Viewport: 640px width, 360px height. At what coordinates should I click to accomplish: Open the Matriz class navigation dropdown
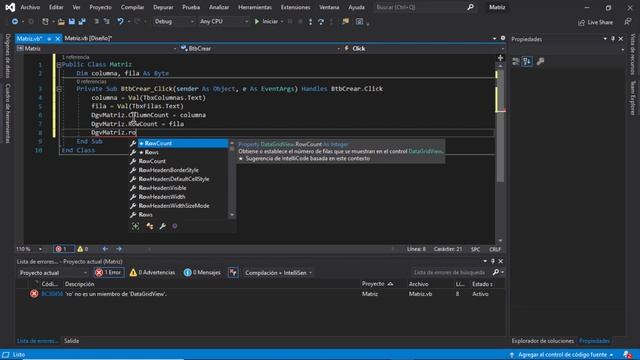(x=97, y=48)
